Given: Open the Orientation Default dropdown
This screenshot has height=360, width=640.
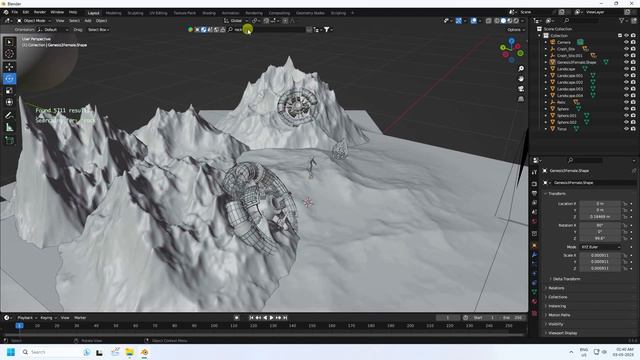Looking at the screenshot, I should click(53, 30).
